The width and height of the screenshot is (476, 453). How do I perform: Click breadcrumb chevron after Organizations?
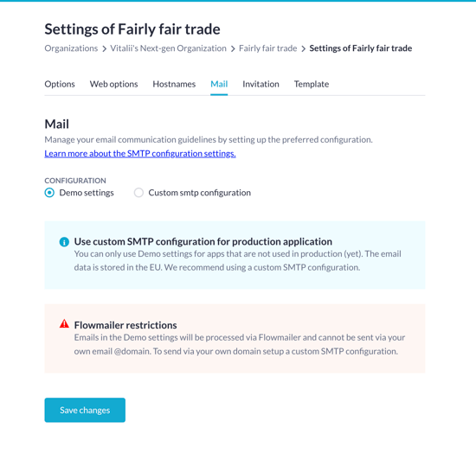click(x=104, y=48)
